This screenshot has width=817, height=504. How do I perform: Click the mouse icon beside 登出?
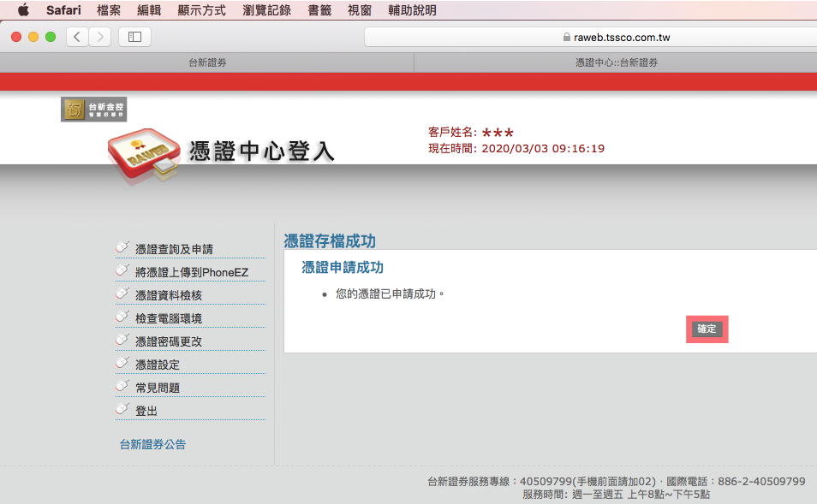click(x=122, y=409)
